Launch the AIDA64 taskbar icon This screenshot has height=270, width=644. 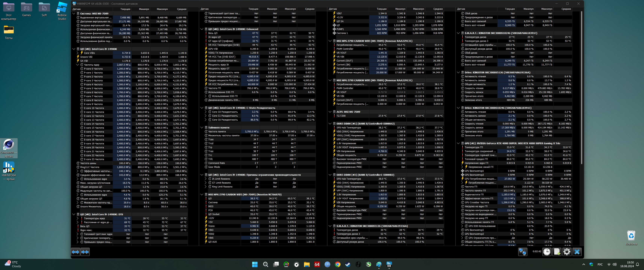point(317,264)
